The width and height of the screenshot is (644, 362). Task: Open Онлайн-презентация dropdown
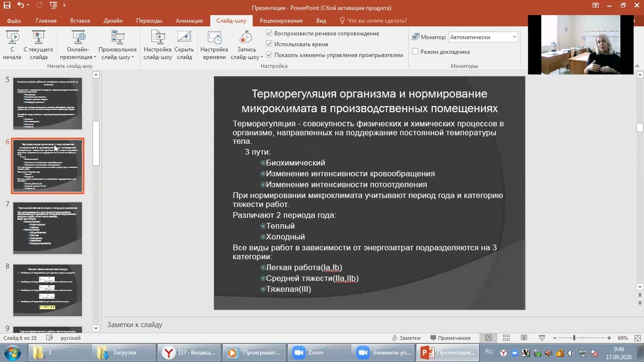78,46
